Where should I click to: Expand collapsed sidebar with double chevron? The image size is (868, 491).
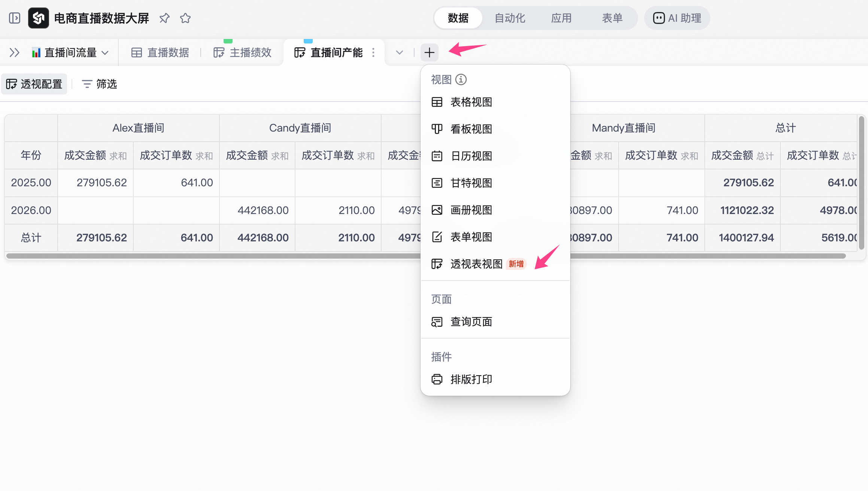click(14, 52)
